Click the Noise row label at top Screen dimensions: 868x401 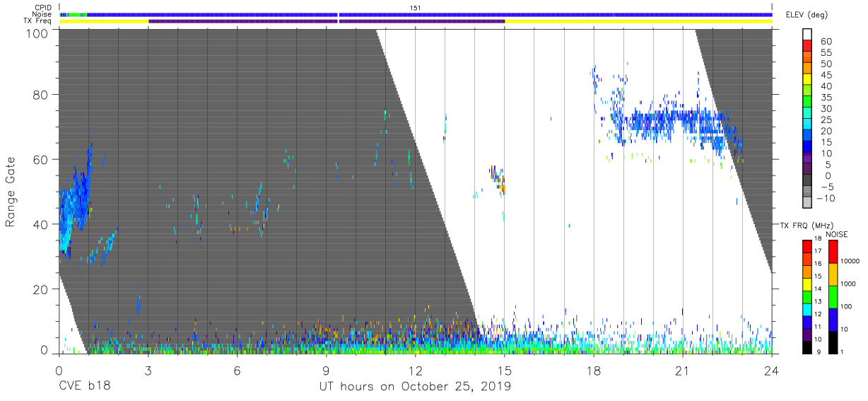pos(42,14)
